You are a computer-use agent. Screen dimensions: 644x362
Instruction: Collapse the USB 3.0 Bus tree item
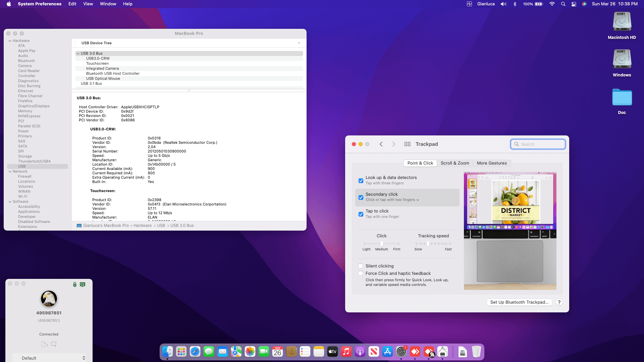[78, 53]
